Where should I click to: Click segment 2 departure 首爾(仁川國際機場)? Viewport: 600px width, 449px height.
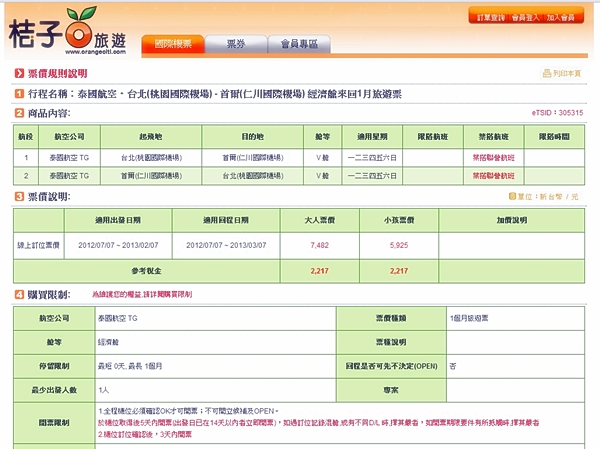coord(151,176)
